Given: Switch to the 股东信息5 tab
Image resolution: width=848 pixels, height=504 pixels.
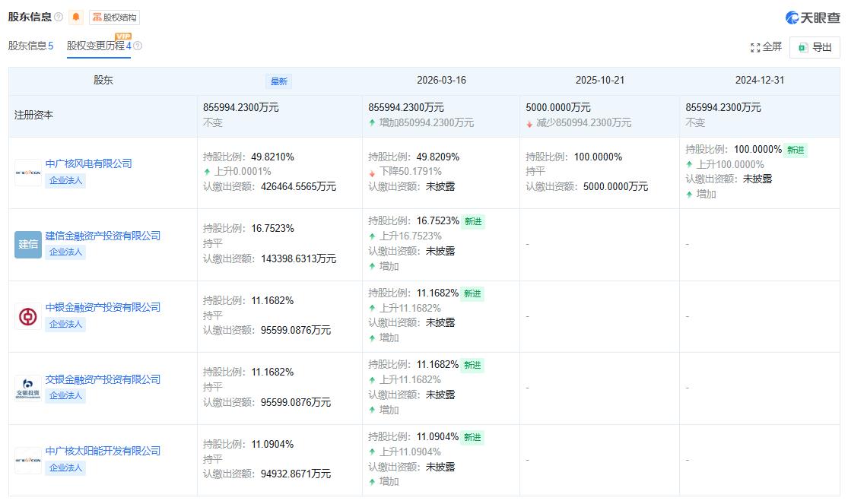Looking at the screenshot, I should 31,46.
